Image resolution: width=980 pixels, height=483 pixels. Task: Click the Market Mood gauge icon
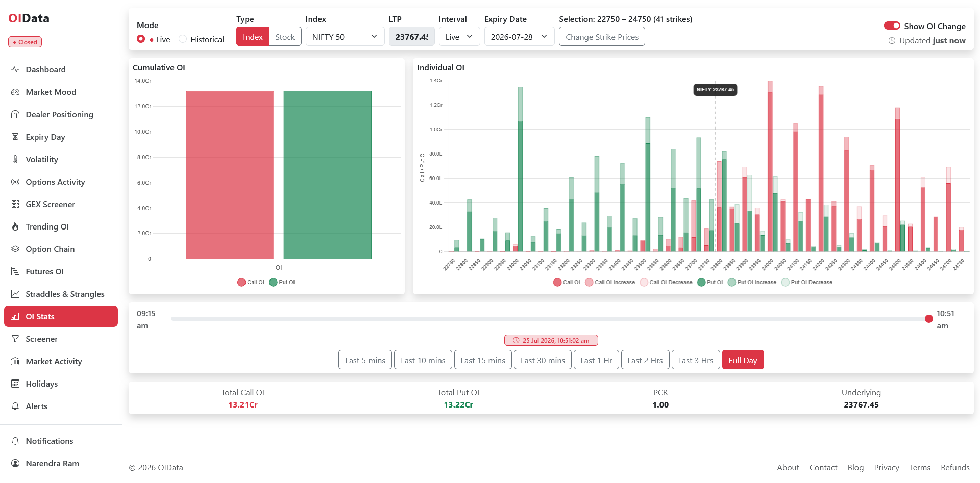(x=15, y=92)
